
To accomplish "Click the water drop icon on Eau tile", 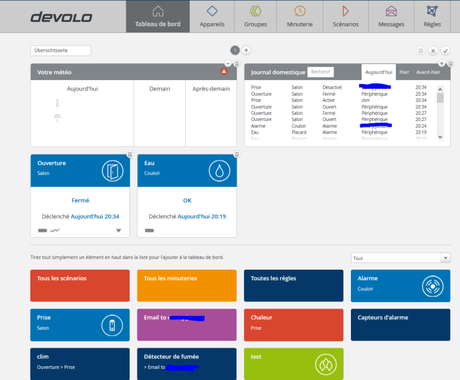I will [x=219, y=171].
